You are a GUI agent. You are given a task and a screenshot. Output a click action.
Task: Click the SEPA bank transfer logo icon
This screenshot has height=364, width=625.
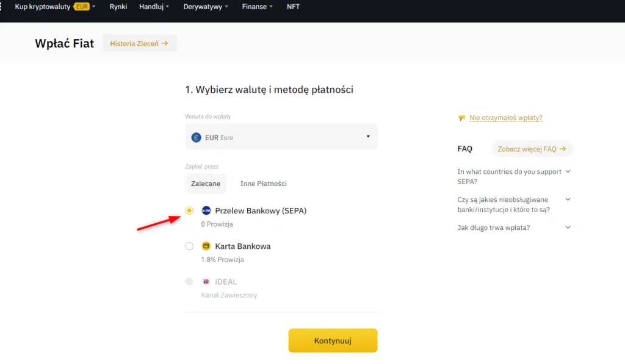point(206,210)
